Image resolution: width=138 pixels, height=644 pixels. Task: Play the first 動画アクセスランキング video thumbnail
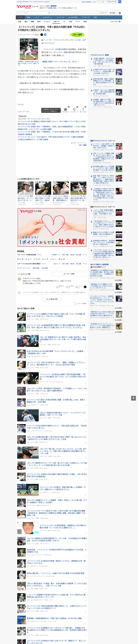[119, 213]
